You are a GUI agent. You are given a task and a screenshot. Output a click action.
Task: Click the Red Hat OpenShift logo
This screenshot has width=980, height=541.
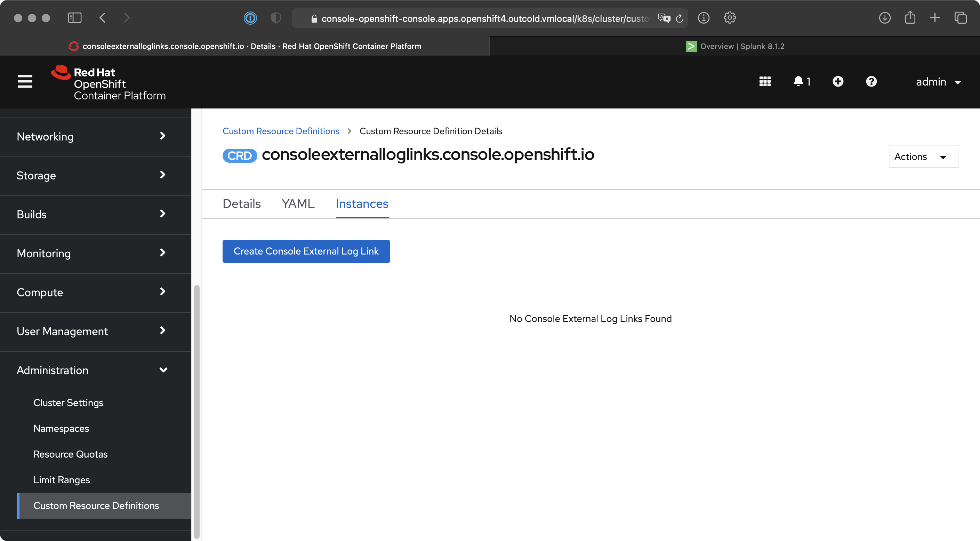(109, 82)
